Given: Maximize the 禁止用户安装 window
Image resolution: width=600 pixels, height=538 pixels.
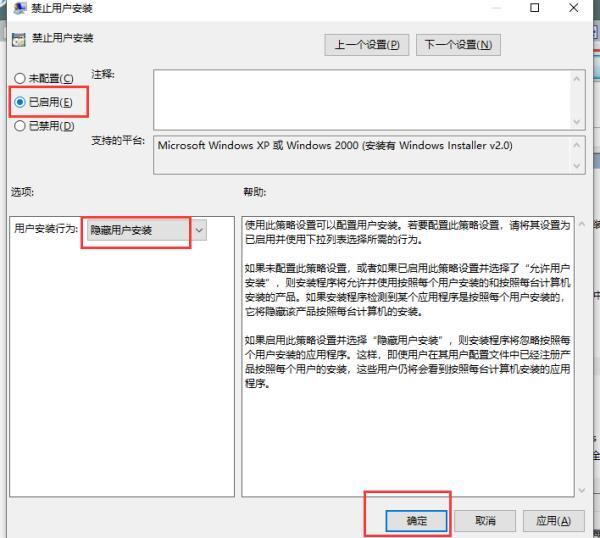Looking at the screenshot, I should 535,8.
